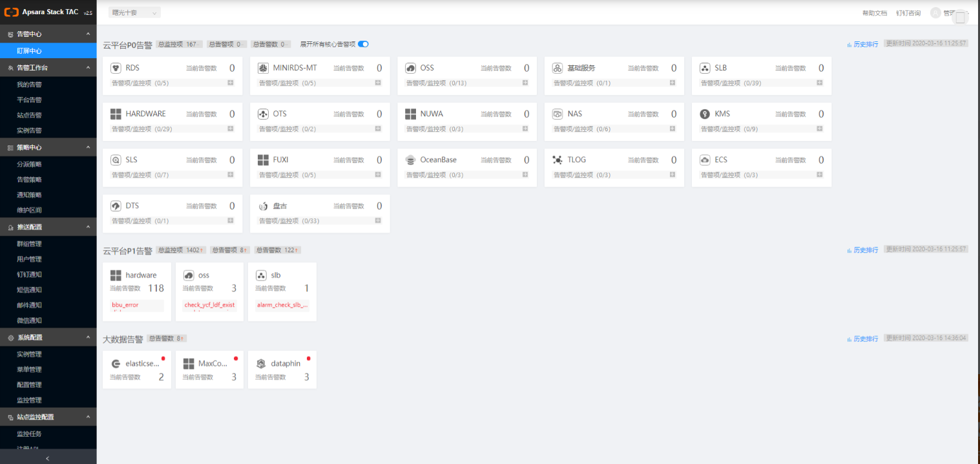Open 帮助文档 help link
This screenshot has width=980, height=464.
pos(875,13)
